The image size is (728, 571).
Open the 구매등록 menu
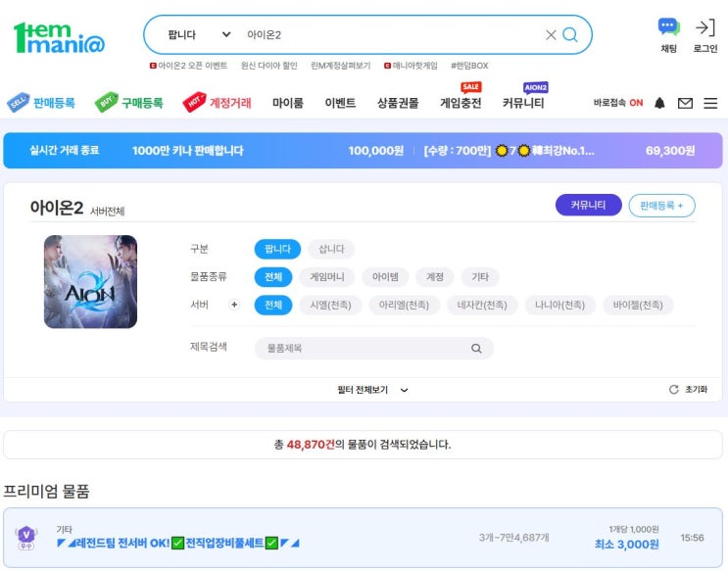142,103
